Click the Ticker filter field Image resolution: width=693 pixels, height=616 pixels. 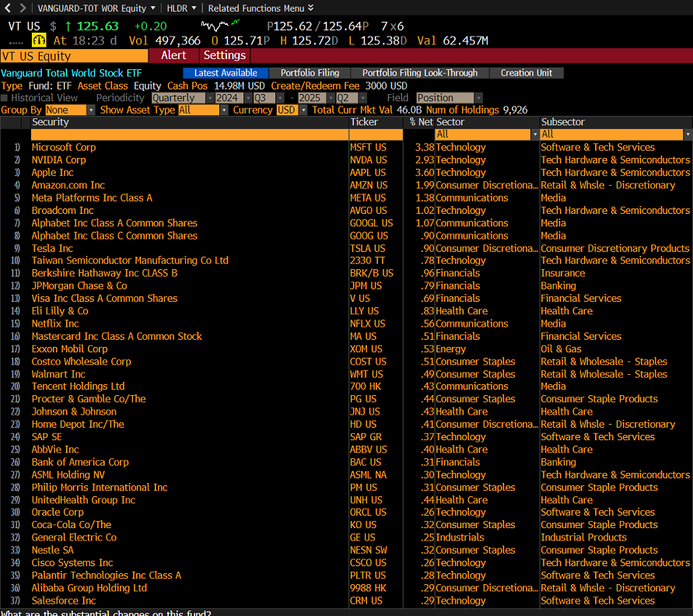376,135
